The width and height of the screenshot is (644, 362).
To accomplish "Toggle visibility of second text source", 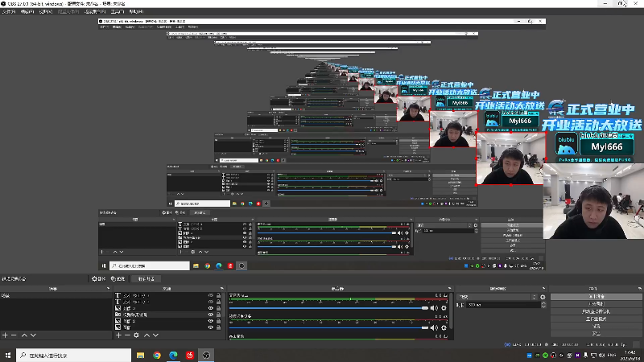I will 211,302.
